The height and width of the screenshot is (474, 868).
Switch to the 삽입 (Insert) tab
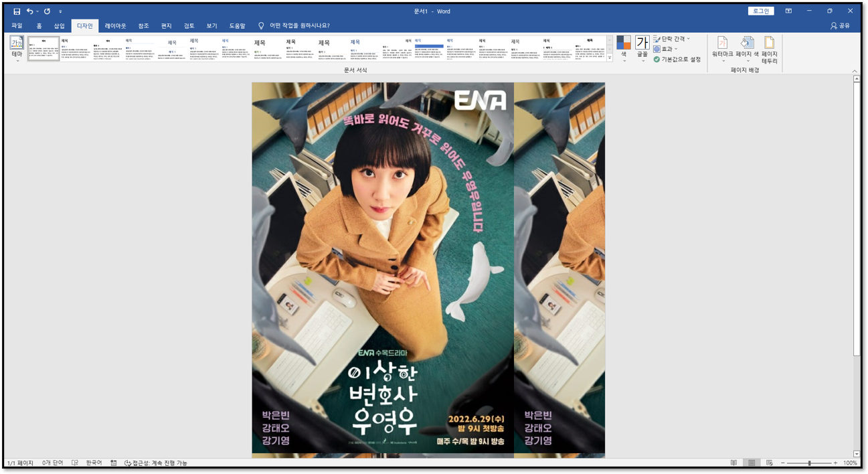(x=60, y=26)
